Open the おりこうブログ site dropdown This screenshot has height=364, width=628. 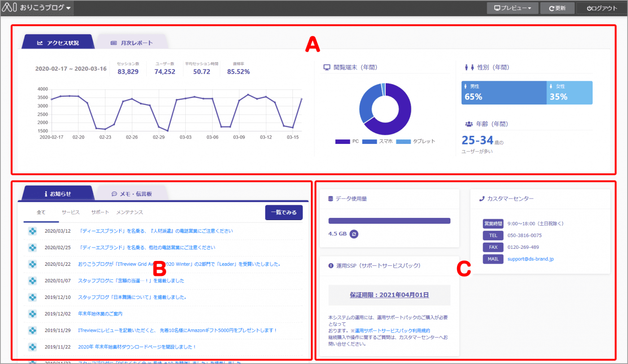pos(37,8)
